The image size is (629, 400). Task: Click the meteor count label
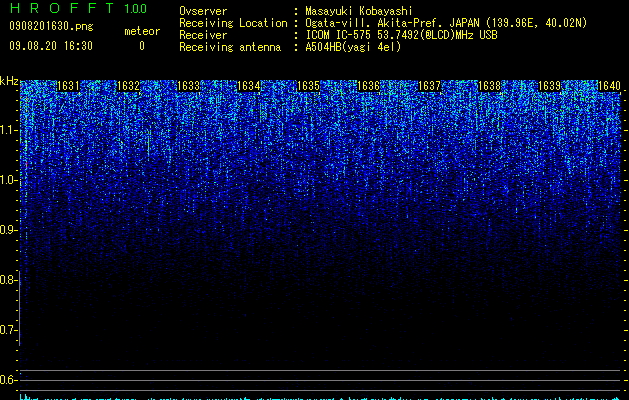pos(142,31)
